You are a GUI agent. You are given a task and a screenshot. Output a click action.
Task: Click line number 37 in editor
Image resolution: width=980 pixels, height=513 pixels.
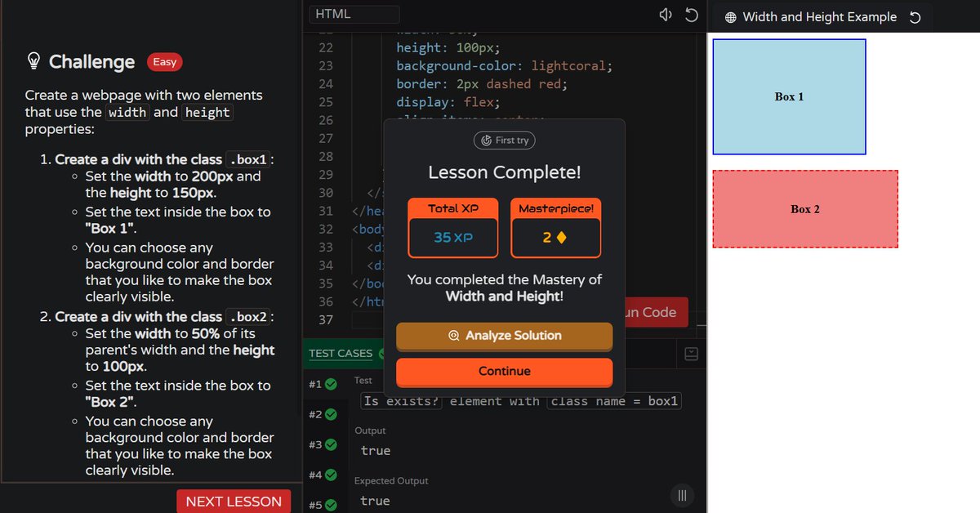[x=325, y=319]
